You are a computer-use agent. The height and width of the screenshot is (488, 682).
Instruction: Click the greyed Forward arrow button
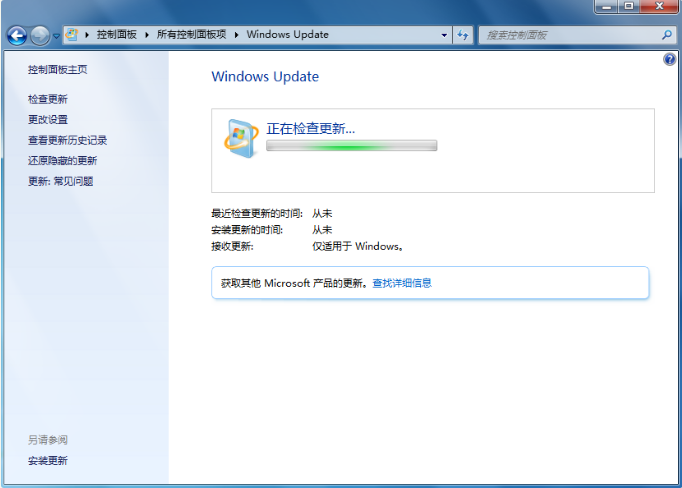coord(40,35)
